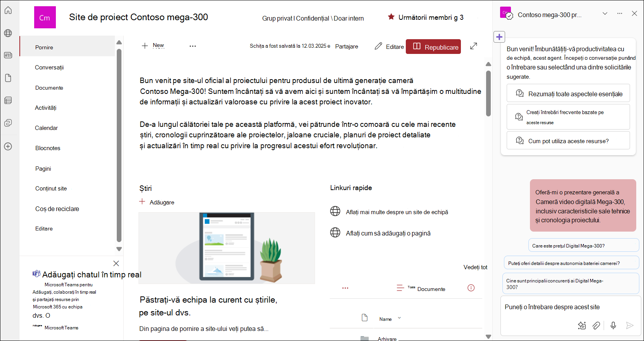This screenshot has width=644, height=341.
Task: Open the My files document icon
Action: click(x=8, y=78)
